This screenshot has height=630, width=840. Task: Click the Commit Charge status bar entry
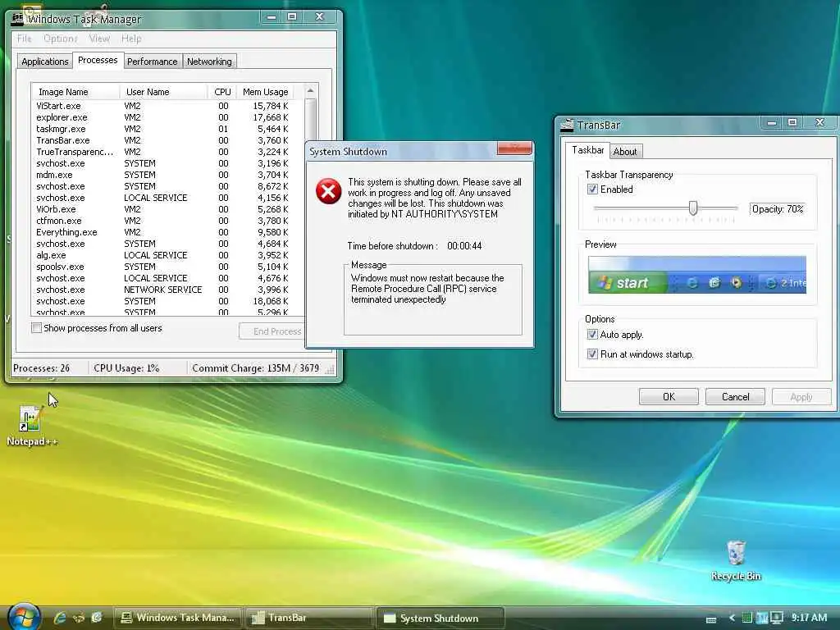point(255,368)
